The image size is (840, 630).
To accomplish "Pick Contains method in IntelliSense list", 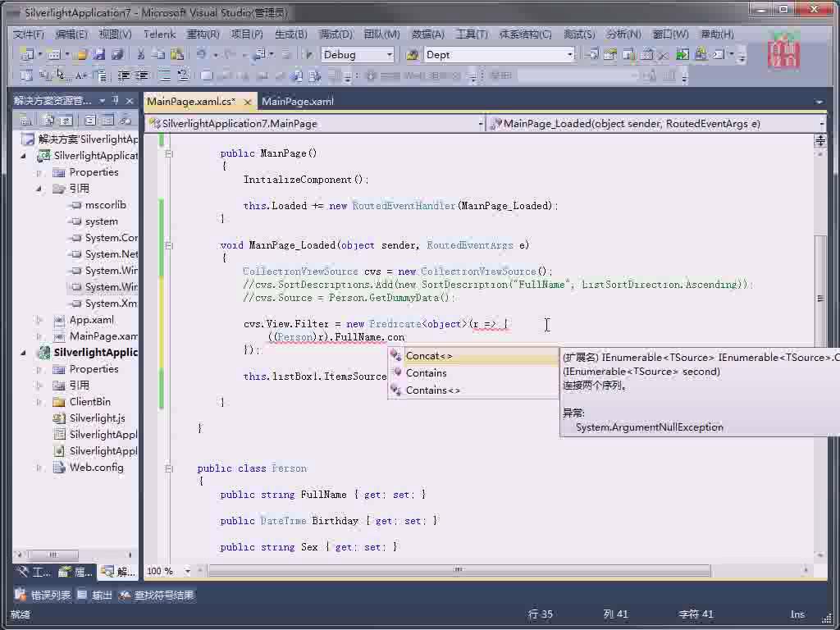I will (473, 373).
